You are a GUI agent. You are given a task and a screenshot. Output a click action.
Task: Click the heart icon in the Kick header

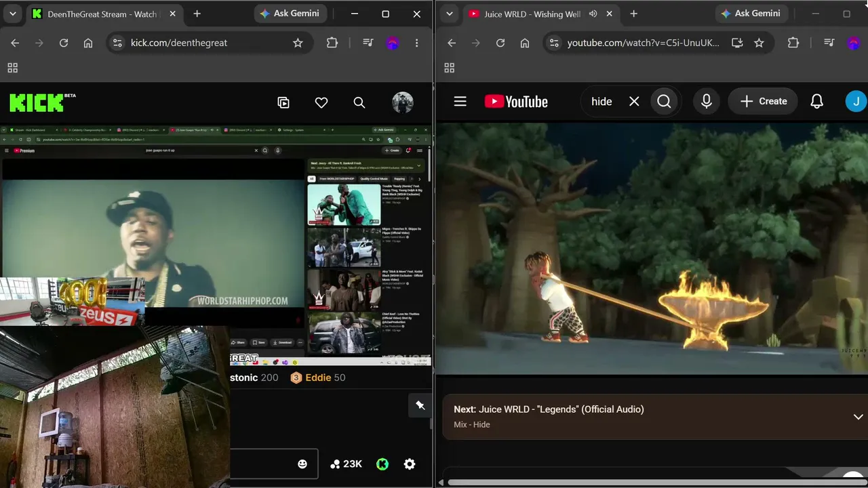[321, 102]
